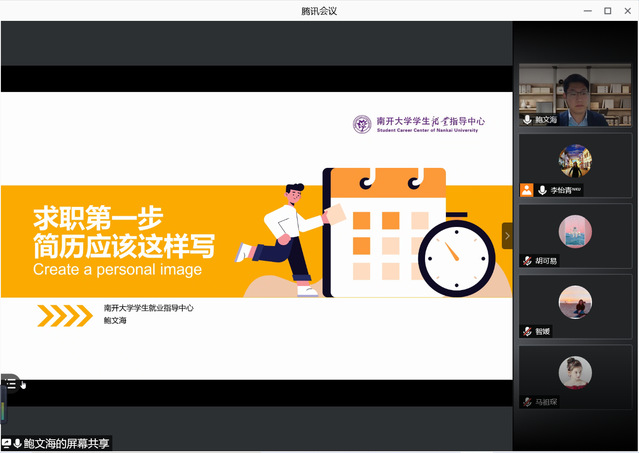Select 马祖琛's participant avatar
The width and height of the screenshot is (639, 453).
pos(575,373)
